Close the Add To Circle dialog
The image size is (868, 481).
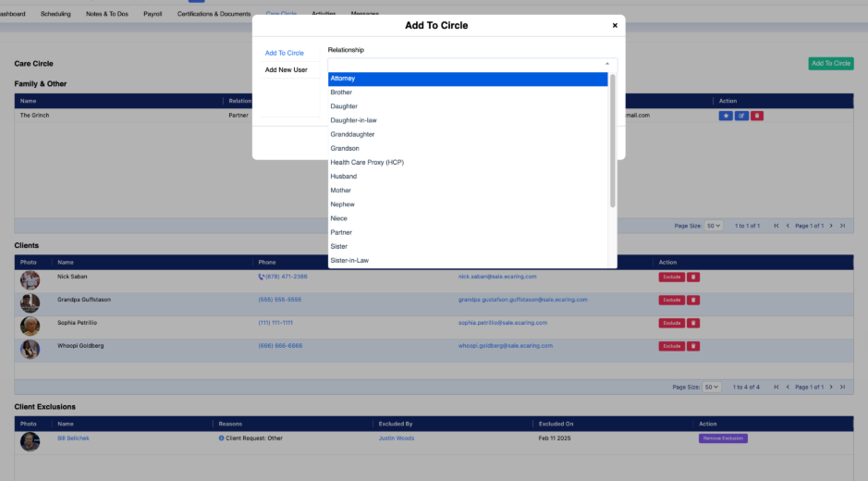tap(615, 26)
